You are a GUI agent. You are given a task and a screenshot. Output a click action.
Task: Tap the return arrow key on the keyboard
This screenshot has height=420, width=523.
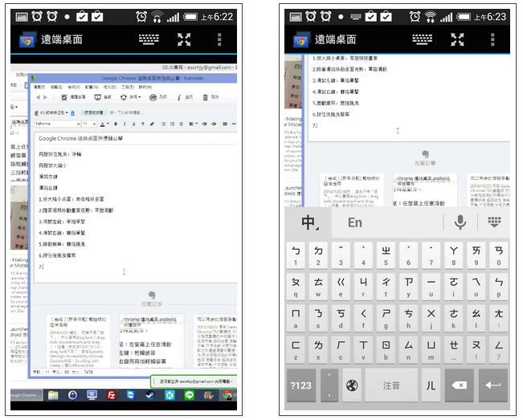493,385
